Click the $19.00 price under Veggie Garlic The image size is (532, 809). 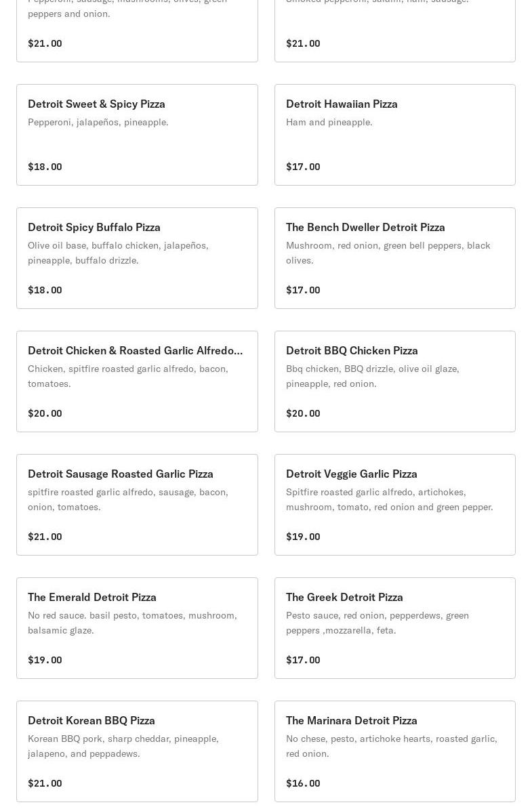coord(303,537)
